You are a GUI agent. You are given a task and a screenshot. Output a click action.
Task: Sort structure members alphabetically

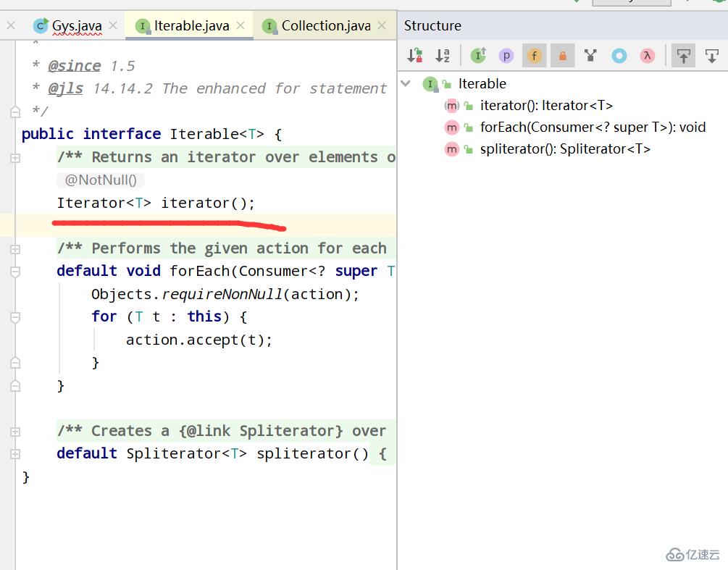[x=443, y=56]
